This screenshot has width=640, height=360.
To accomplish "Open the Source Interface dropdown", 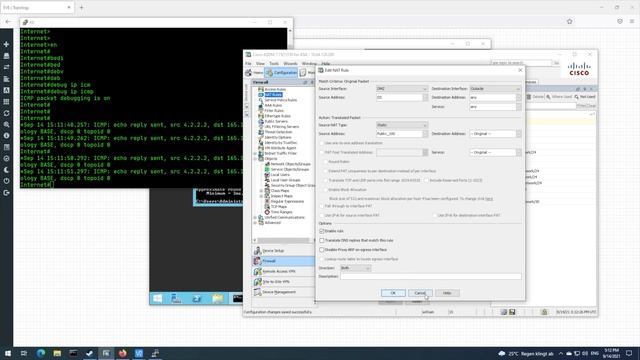I will pos(402,89).
